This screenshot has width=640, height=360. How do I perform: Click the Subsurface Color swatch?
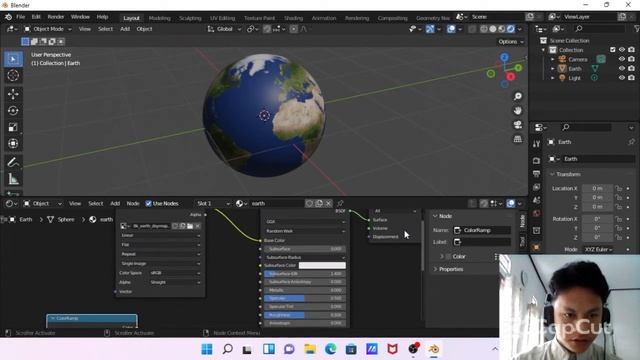point(322,265)
